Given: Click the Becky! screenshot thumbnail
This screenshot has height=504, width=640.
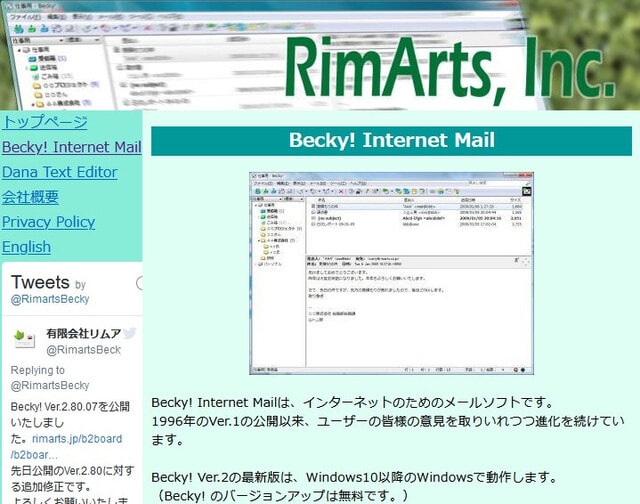Looking at the screenshot, I should tap(391, 273).
